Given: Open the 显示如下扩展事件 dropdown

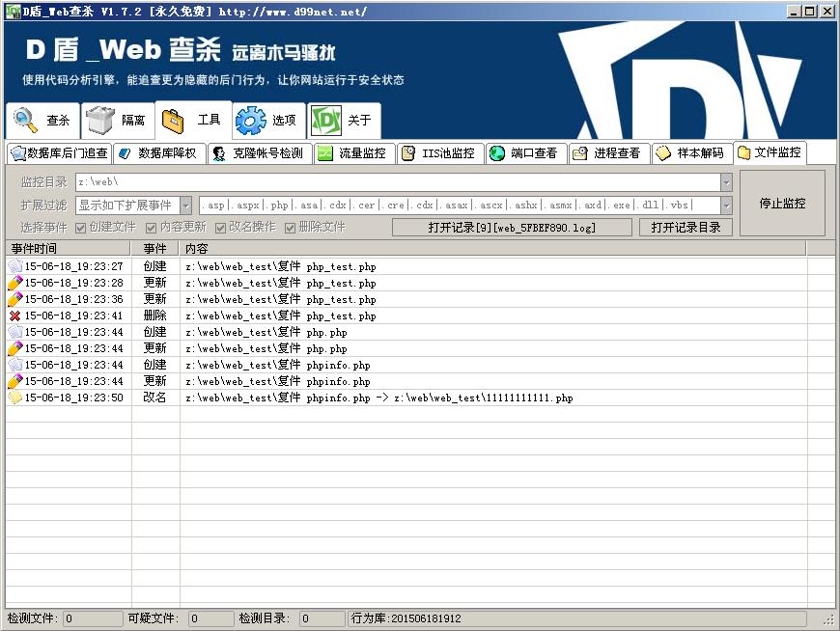Looking at the screenshot, I should (x=185, y=205).
